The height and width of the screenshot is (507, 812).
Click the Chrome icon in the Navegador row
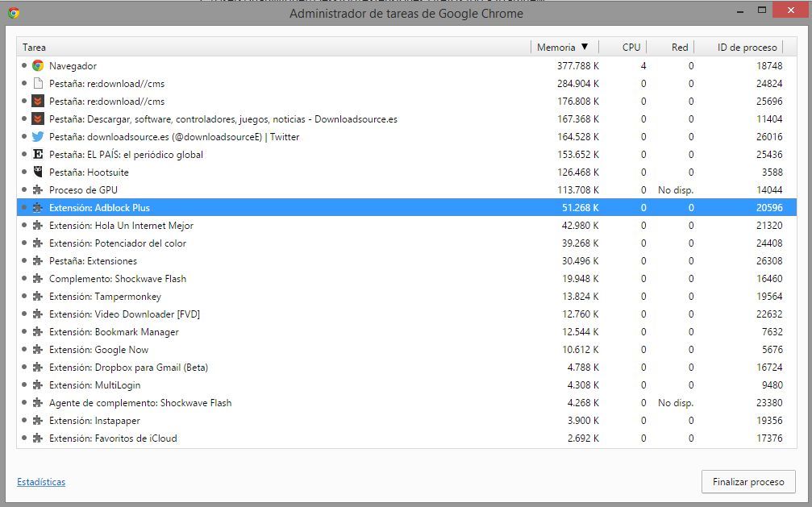(x=38, y=66)
